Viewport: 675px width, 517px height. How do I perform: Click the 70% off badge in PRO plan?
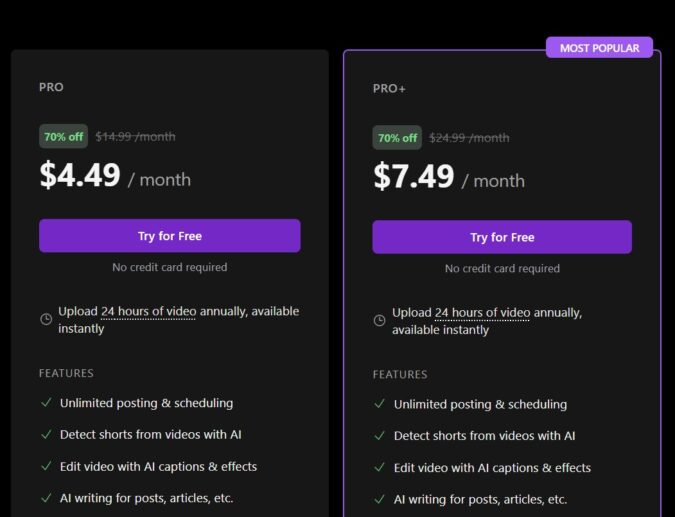(x=63, y=137)
